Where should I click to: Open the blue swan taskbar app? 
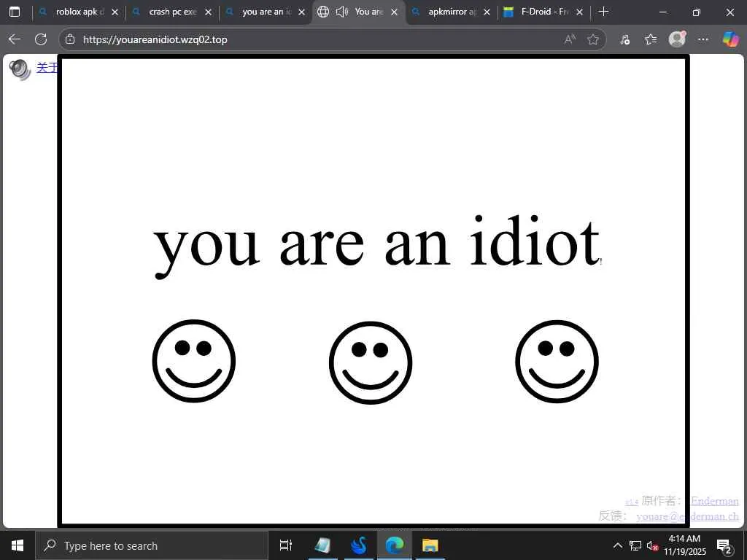point(359,545)
